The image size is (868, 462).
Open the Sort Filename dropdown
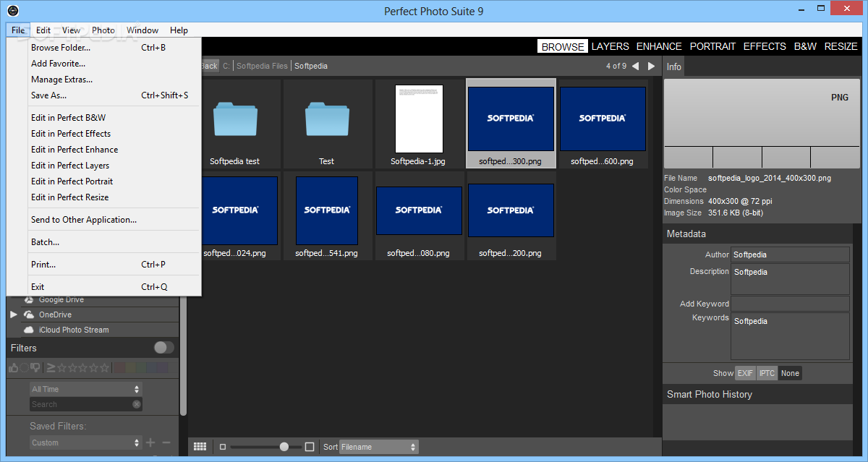pyautogui.click(x=379, y=447)
